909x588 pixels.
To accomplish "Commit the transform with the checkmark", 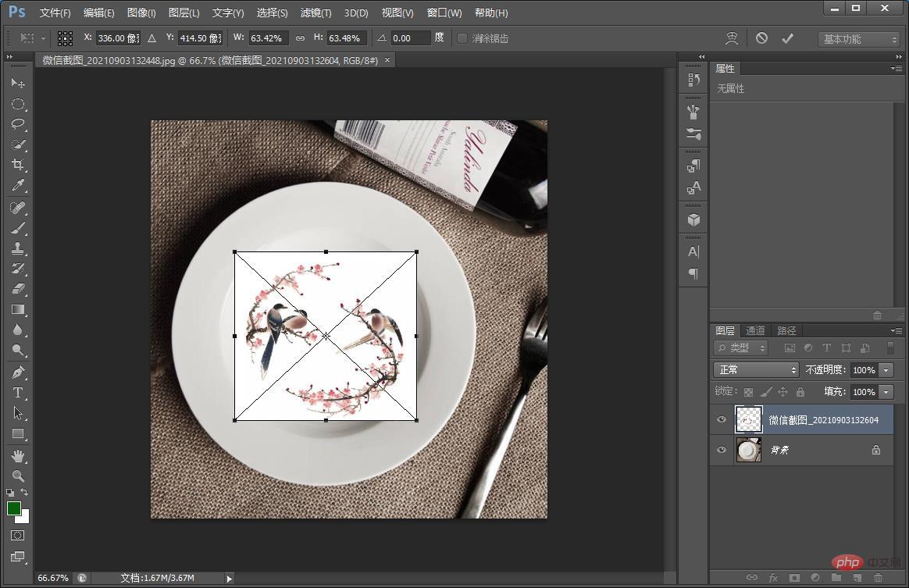I will [787, 38].
